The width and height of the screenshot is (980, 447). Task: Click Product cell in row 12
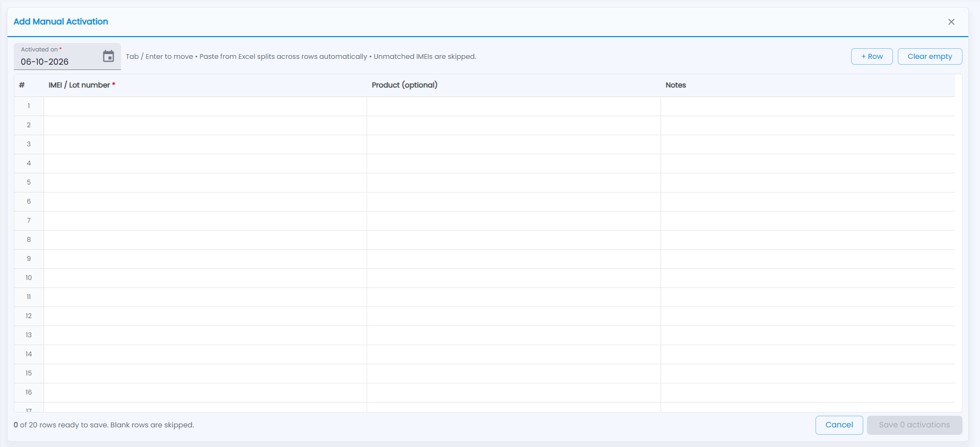514,316
